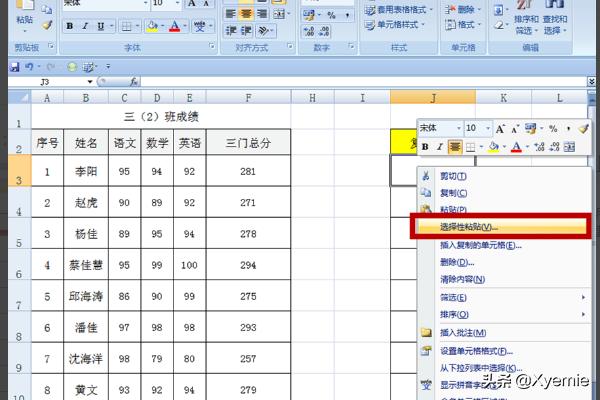Click row 6 header

tap(19, 265)
